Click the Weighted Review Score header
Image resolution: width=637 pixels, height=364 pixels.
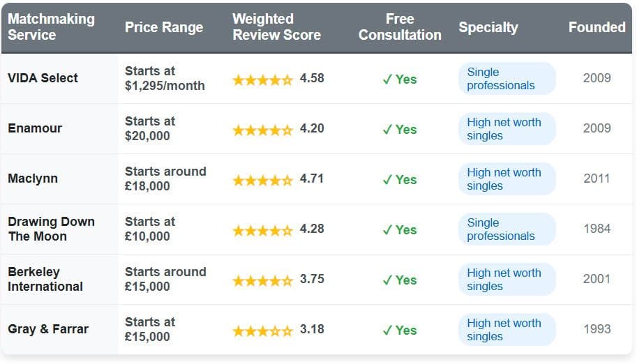coord(276,27)
